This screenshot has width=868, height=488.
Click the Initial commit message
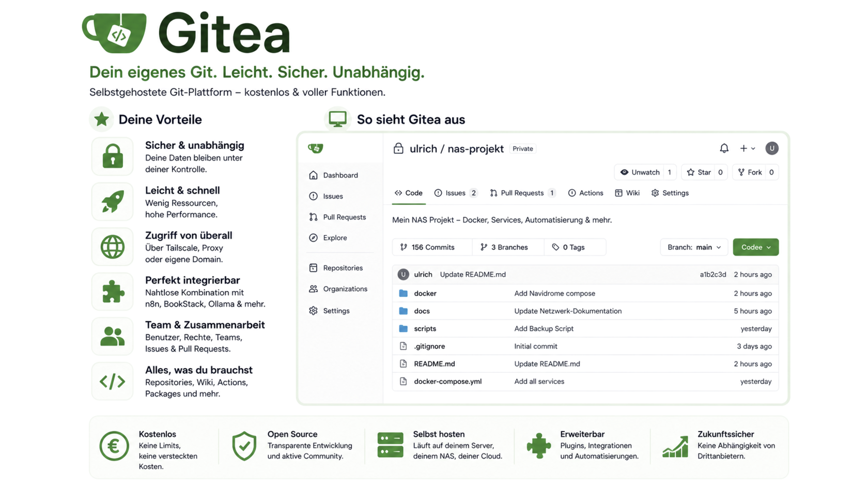coord(535,347)
